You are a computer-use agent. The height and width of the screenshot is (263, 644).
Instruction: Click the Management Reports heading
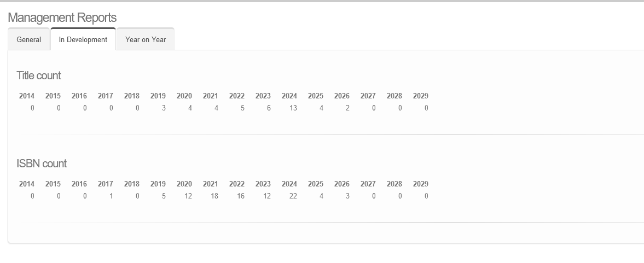(x=62, y=17)
